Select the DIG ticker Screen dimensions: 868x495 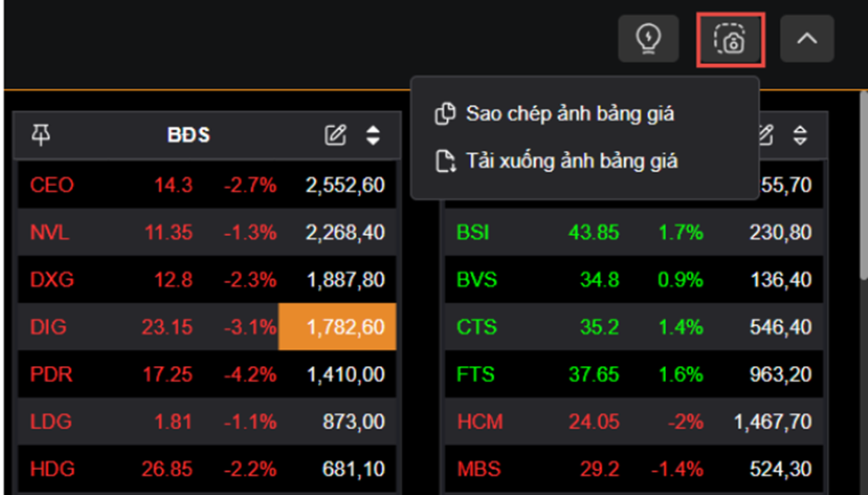pos(48,328)
